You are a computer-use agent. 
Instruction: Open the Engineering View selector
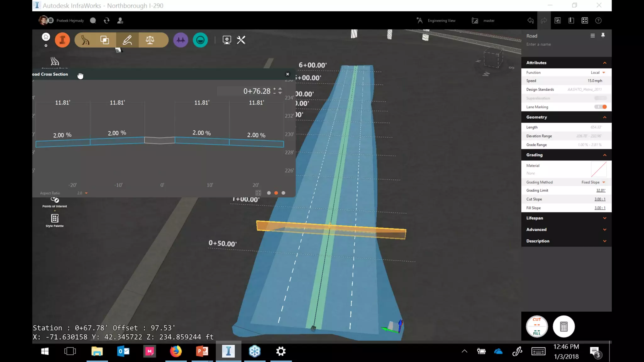(x=441, y=20)
